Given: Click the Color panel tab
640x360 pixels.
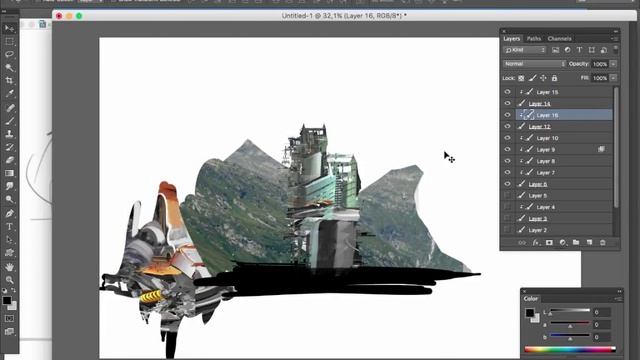Looking at the screenshot, I should (531, 299).
